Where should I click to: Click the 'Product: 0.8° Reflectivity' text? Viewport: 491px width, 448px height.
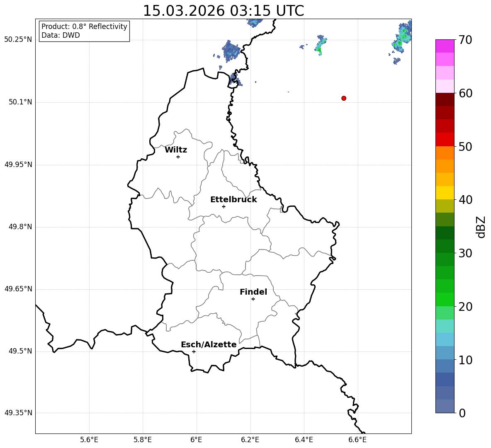coord(84,27)
